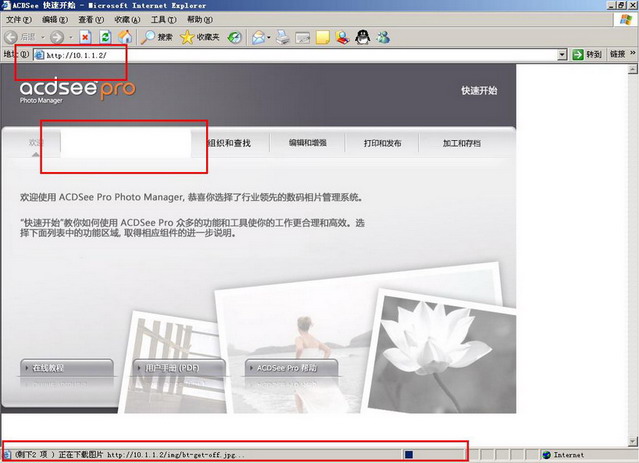639x463 pixels.
Task: Open the 收藏(A) menu
Action: 127,20
